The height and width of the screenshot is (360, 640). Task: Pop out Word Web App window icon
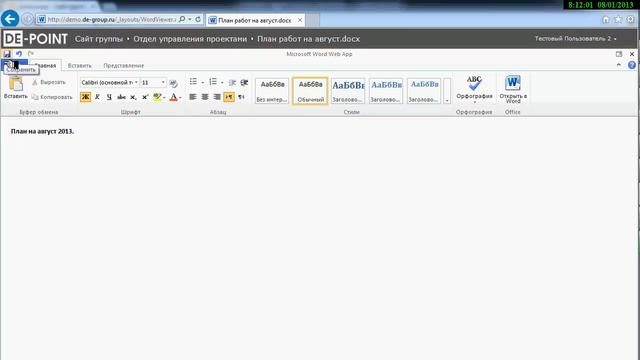coord(619,54)
